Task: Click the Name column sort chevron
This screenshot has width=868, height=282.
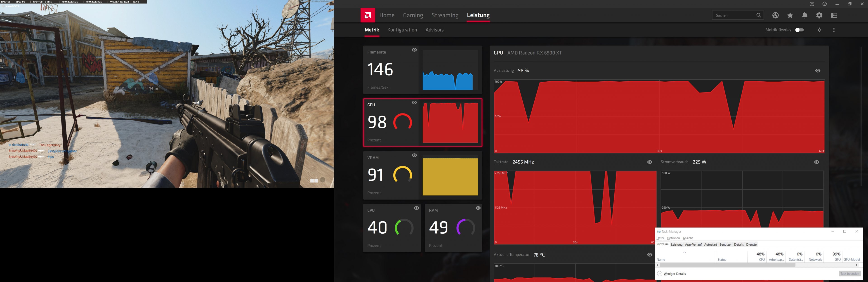Action: [684, 252]
